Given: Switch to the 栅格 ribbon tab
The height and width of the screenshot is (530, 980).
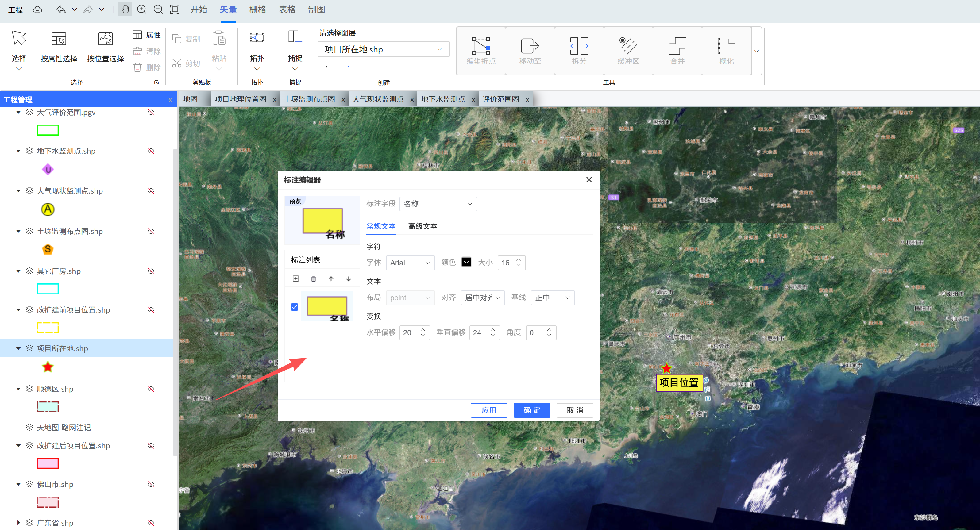Looking at the screenshot, I should point(257,10).
